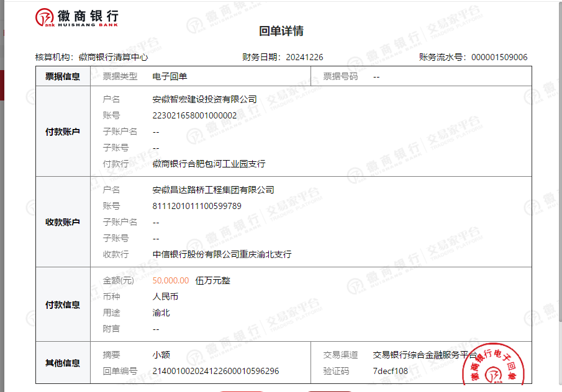The width and height of the screenshot is (562, 392).
Task: Click the Huishang Bank logo
Action: [76, 19]
